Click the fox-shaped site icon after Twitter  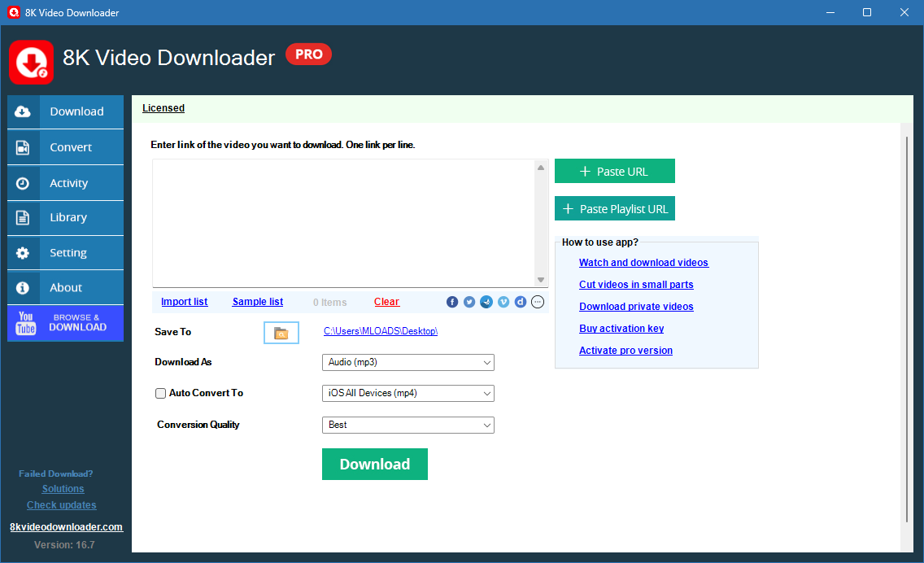click(x=486, y=302)
